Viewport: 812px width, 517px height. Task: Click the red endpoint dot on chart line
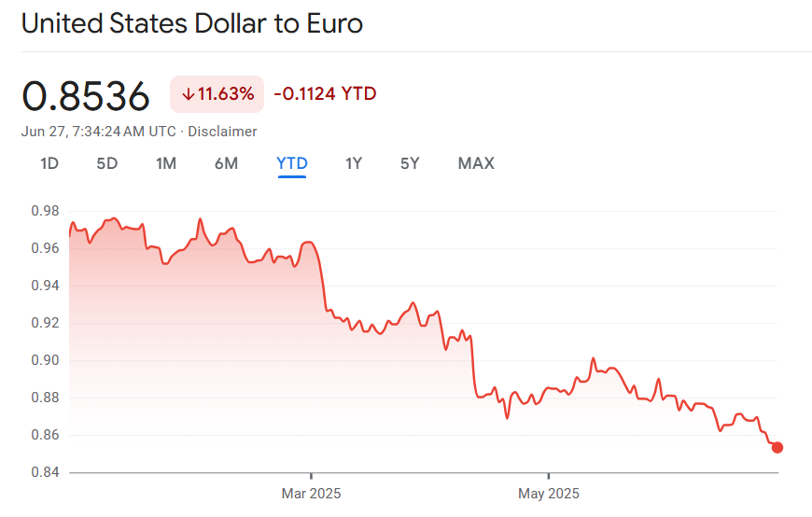tap(777, 447)
